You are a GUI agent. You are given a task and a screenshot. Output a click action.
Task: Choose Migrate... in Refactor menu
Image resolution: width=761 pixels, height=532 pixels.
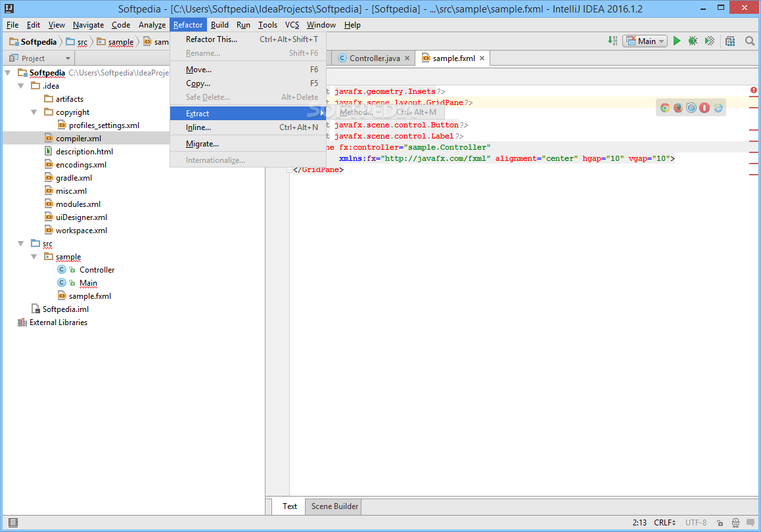point(248,144)
